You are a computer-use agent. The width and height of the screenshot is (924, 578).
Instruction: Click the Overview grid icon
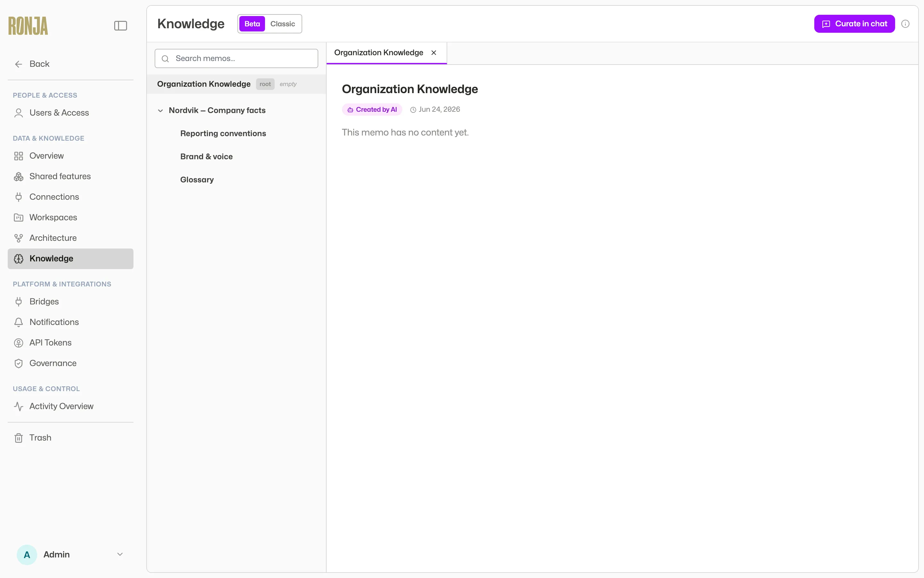point(18,156)
